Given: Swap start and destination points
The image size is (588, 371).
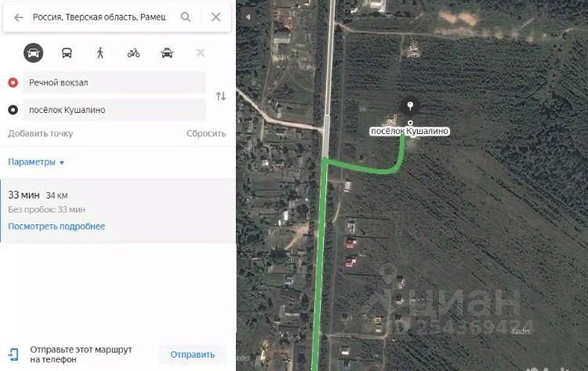Looking at the screenshot, I should coord(221,96).
